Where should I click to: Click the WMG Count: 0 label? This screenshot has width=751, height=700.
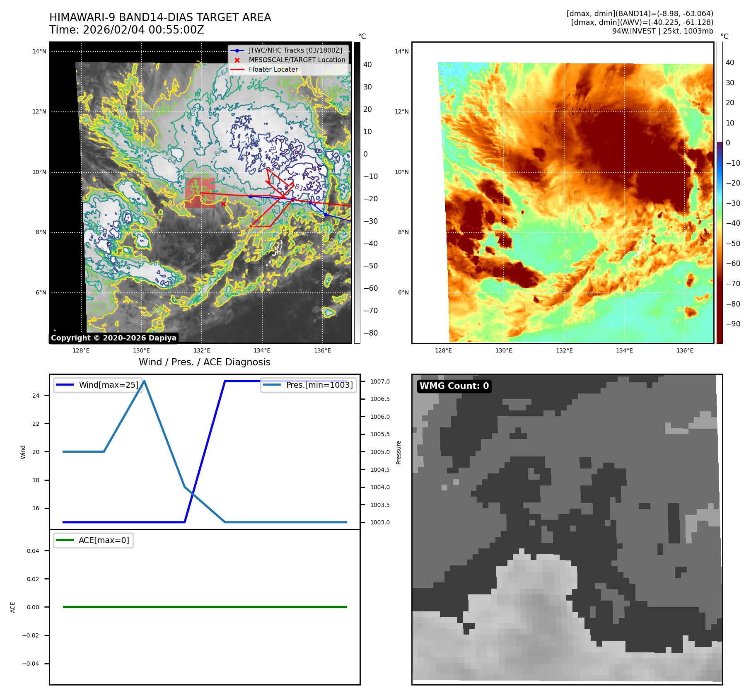tap(454, 386)
